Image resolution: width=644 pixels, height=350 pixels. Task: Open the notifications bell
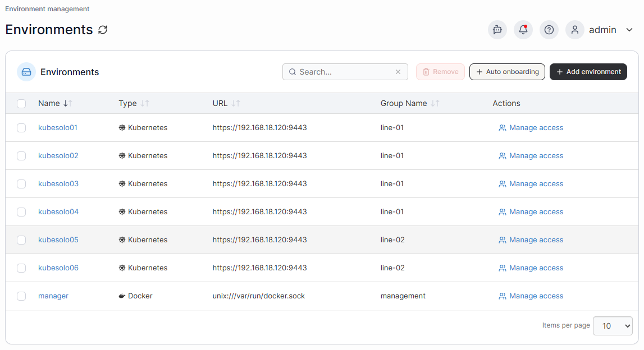(x=523, y=30)
